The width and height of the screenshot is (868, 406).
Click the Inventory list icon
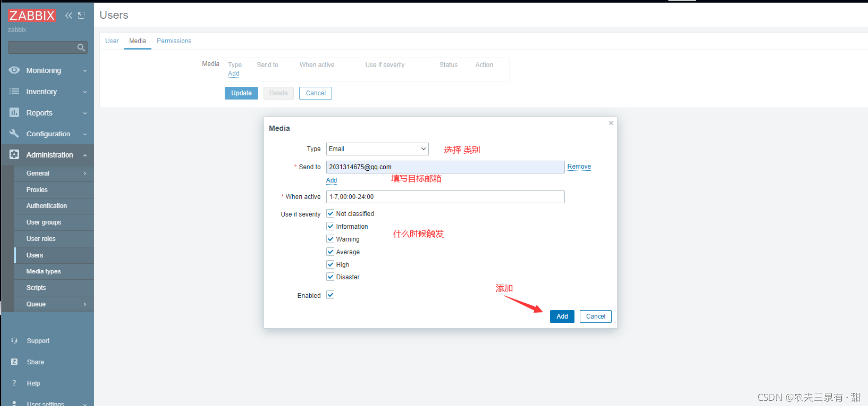point(14,92)
